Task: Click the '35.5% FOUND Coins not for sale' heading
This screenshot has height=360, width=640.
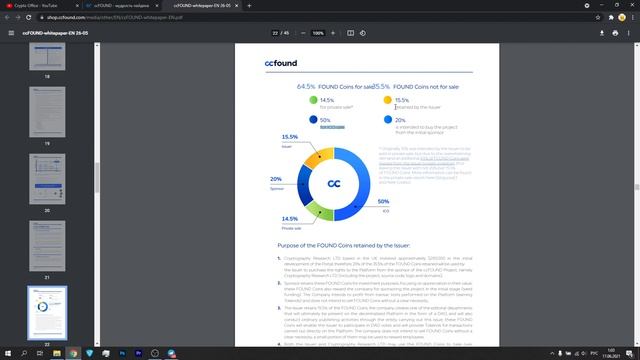Action: pyautogui.click(x=416, y=87)
